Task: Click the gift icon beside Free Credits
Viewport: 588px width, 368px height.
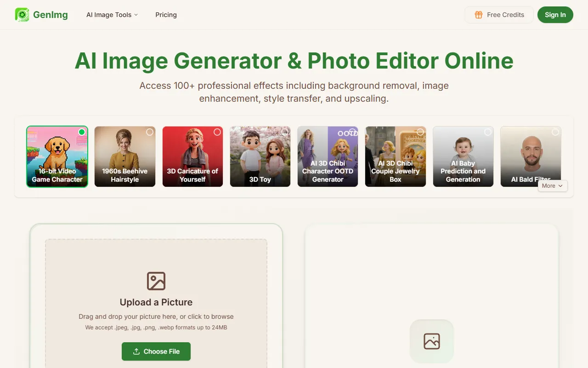Action: pyautogui.click(x=478, y=15)
